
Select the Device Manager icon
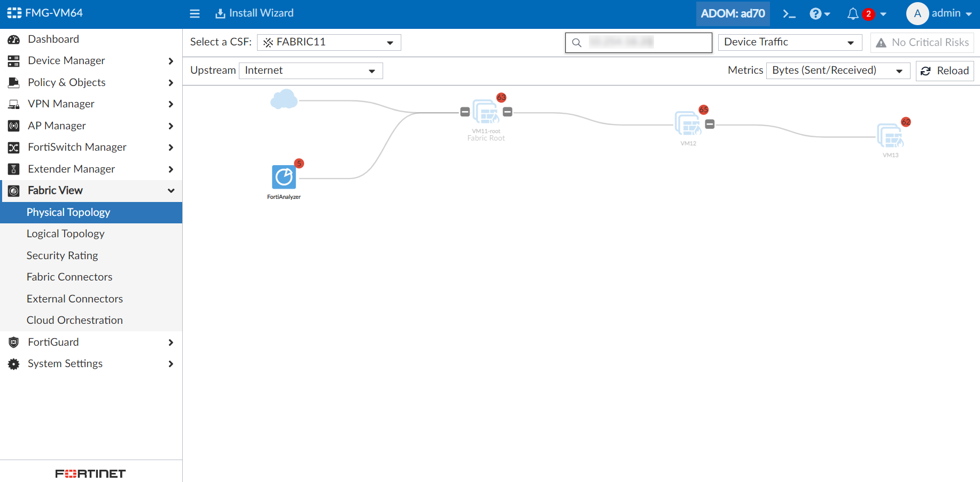pos(13,60)
